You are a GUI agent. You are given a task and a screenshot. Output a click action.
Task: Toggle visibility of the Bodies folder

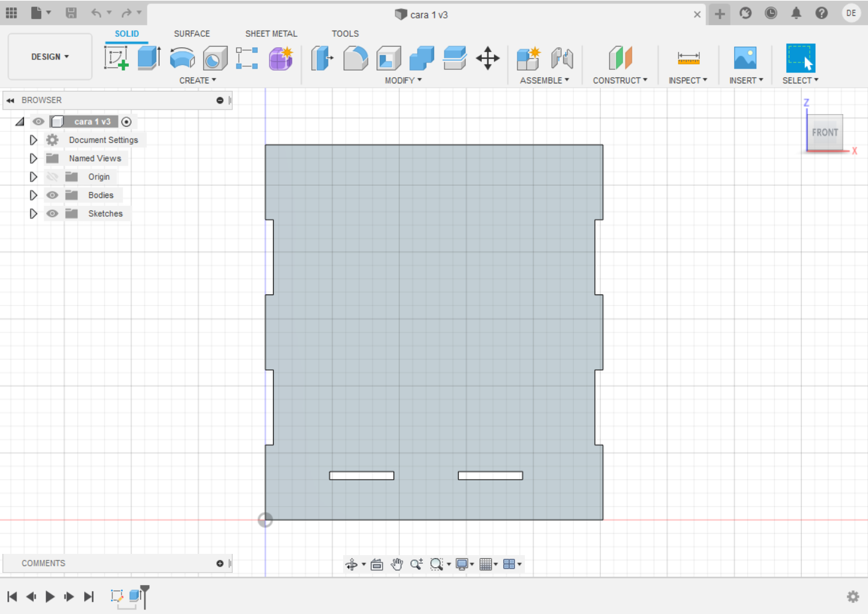point(53,195)
